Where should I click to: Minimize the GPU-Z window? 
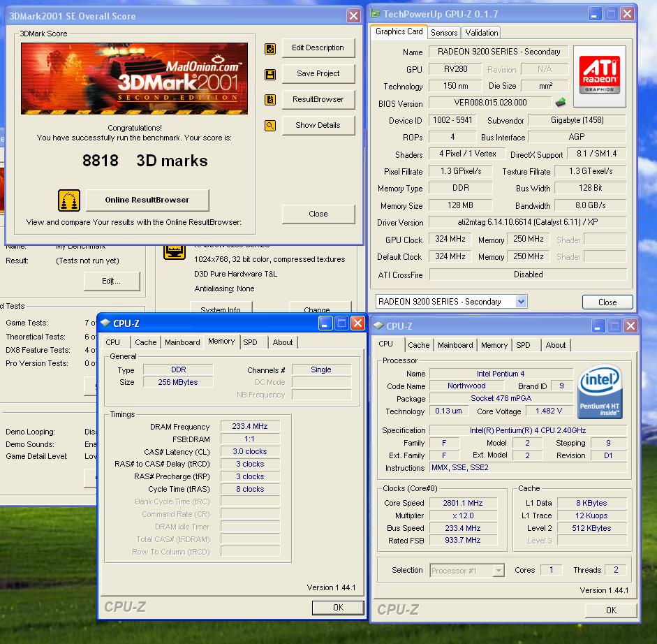(x=593, y=14)
